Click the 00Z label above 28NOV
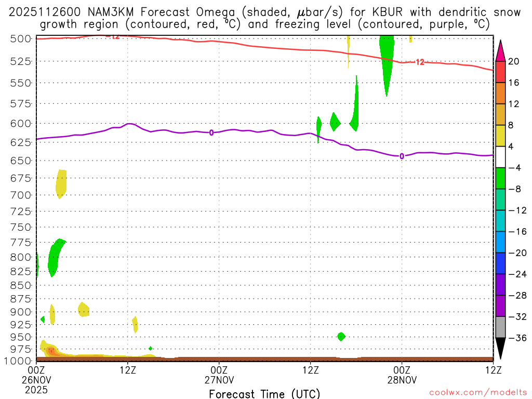The image size is (532, 399). [402, 370]
